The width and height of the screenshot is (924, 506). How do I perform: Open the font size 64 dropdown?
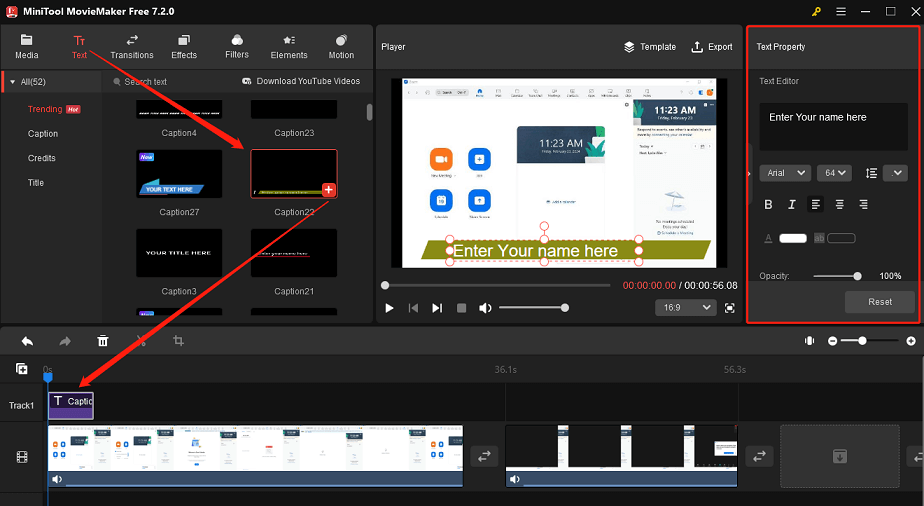coord(834,173)
